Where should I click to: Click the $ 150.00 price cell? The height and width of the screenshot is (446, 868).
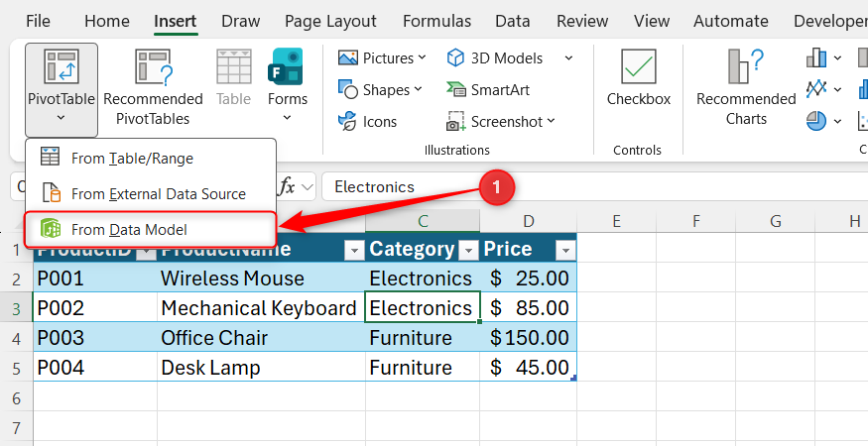pyautogui.click(x=528, y=338)
